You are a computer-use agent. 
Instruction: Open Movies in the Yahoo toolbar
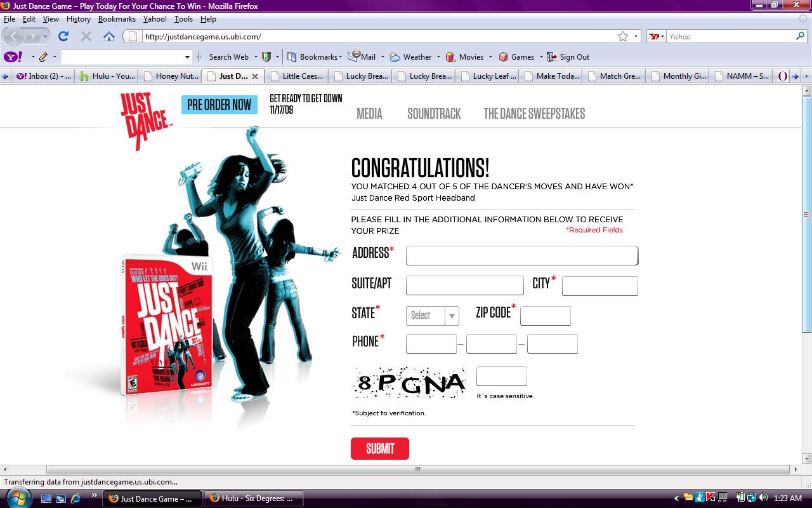[x=465, y=57]
